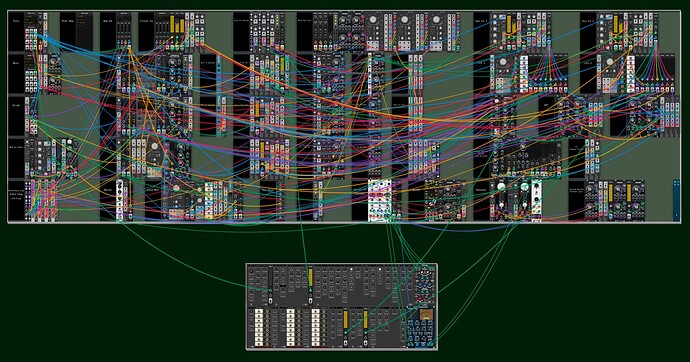Click the large white knob in the second-row module below the second top-right yellow meter
The image size is (690, 362).
coord(609,63)
